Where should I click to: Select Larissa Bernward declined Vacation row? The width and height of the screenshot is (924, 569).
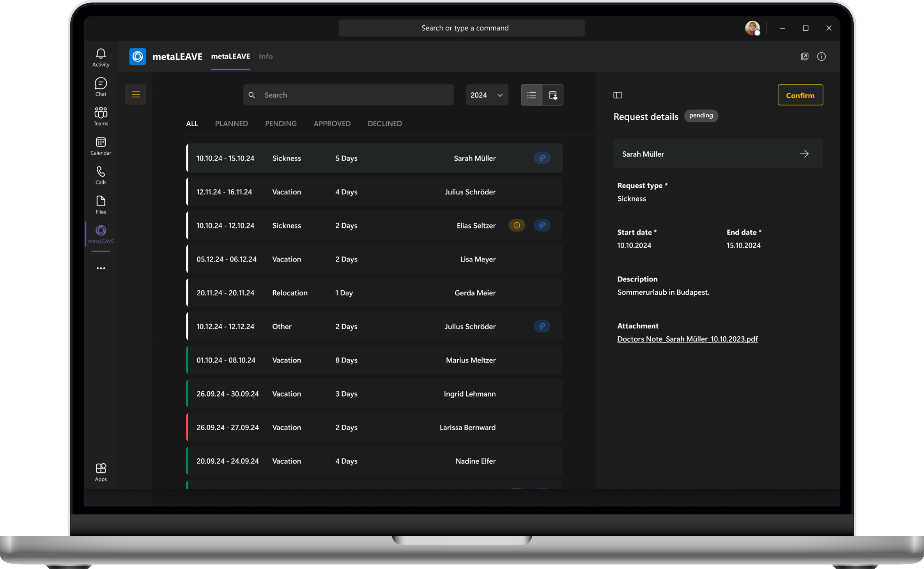coord(374,427)
